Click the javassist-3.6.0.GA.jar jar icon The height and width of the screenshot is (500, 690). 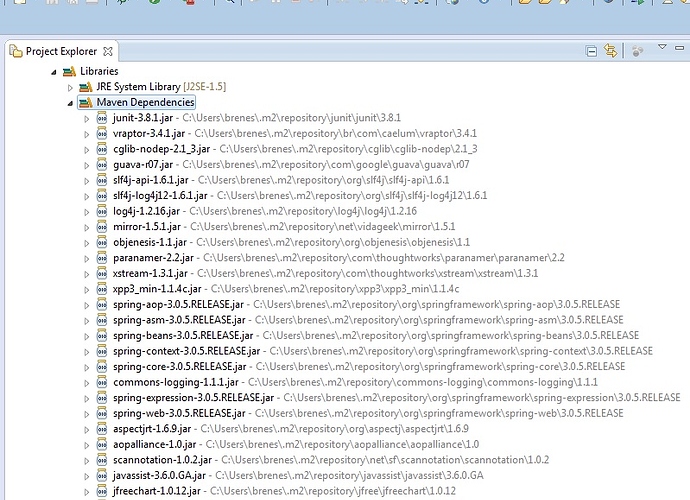point(102,475)
